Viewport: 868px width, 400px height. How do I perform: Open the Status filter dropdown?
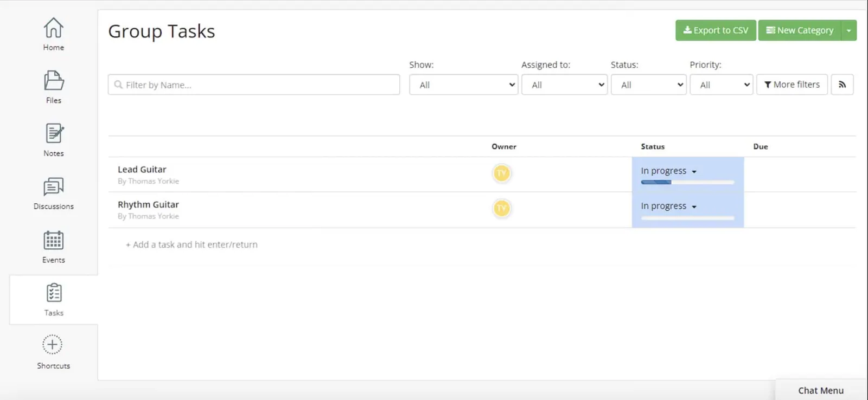(x=649, y=85)
